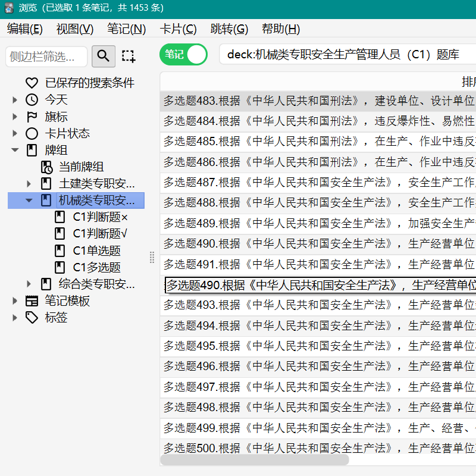Click the heart icon for saved searches
The width and height of the screenshot is (476, 476).
tap(32, 83)
